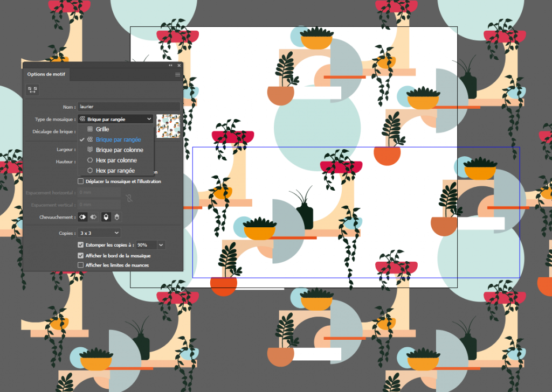Screen dimensions: 552x392
Task: Click the 'Largeur :' label
Action: coord(66,149)
